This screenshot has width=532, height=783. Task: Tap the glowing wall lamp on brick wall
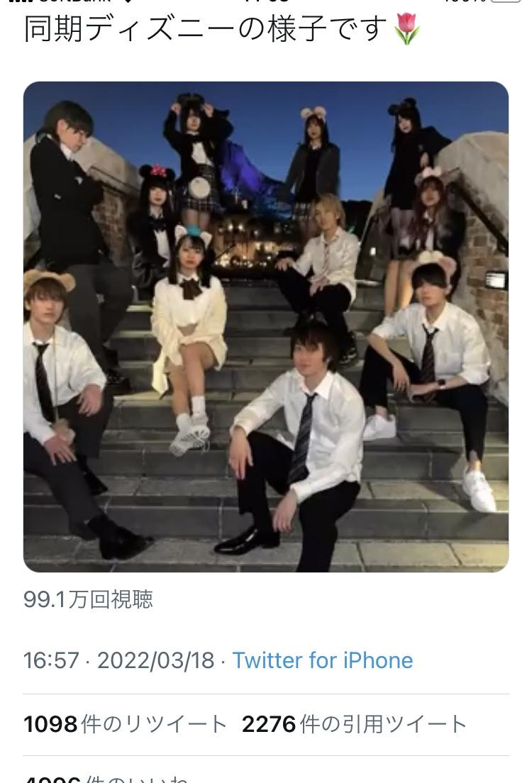(x=495, y=279)
